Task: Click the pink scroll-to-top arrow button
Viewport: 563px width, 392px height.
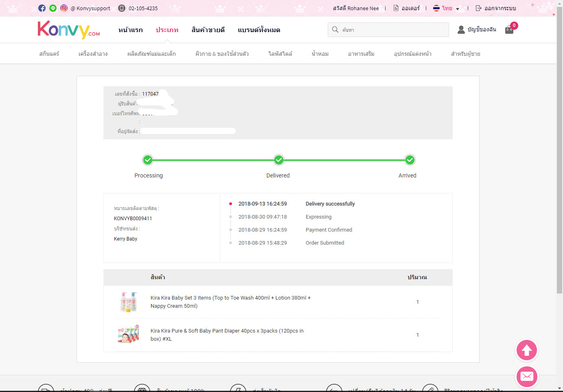Action: [x=527, y=350]
